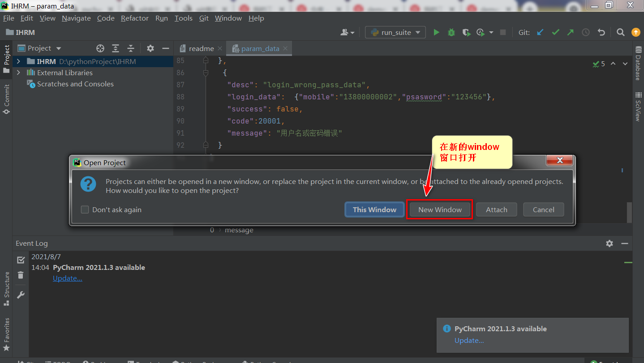The image size is (644, 363).
Task: Click Update link in notification popup
Action: click(469, 340)
